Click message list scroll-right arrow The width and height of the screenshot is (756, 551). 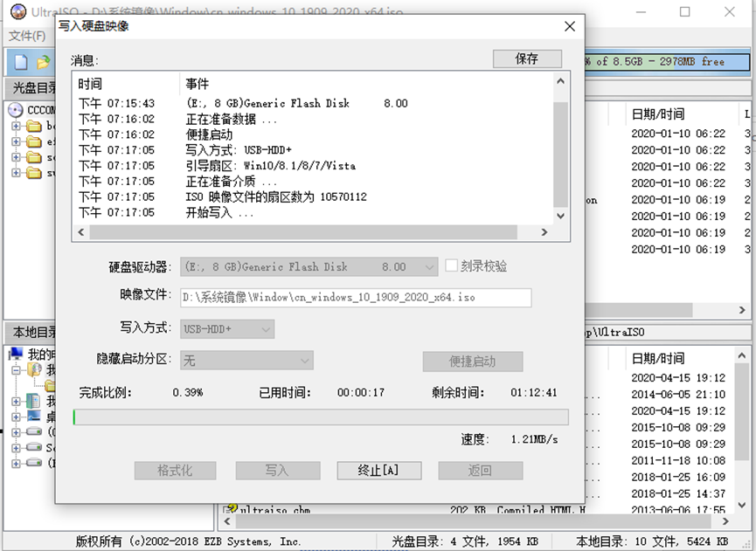544,232
